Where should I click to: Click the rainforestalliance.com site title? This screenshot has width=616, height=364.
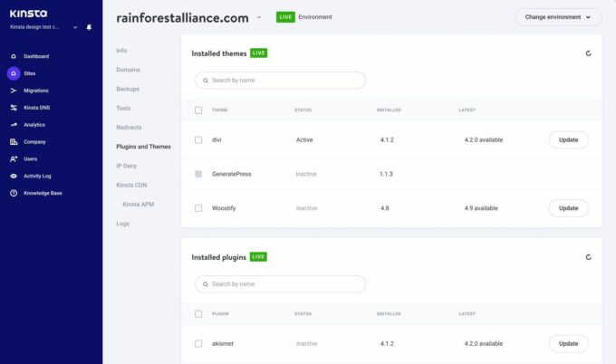pos(182,18)
